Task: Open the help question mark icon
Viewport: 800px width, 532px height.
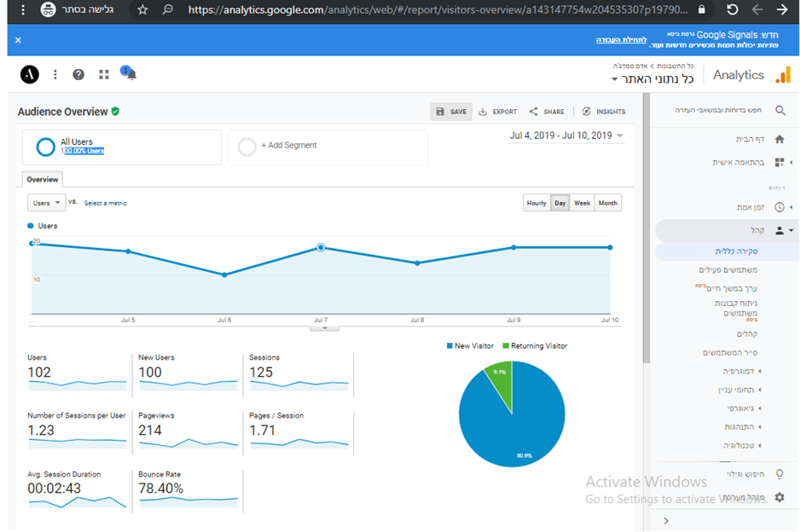Action: [x=78, y=75]
